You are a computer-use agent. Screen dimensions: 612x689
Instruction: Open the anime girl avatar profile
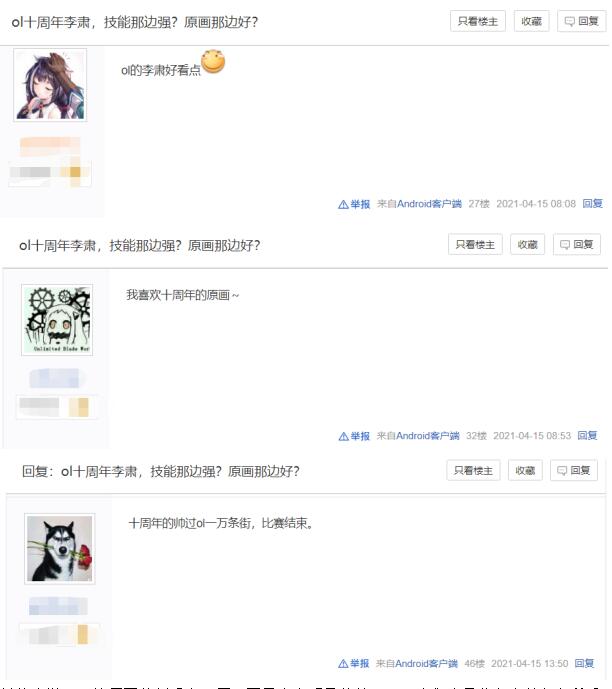coord(50,85)
